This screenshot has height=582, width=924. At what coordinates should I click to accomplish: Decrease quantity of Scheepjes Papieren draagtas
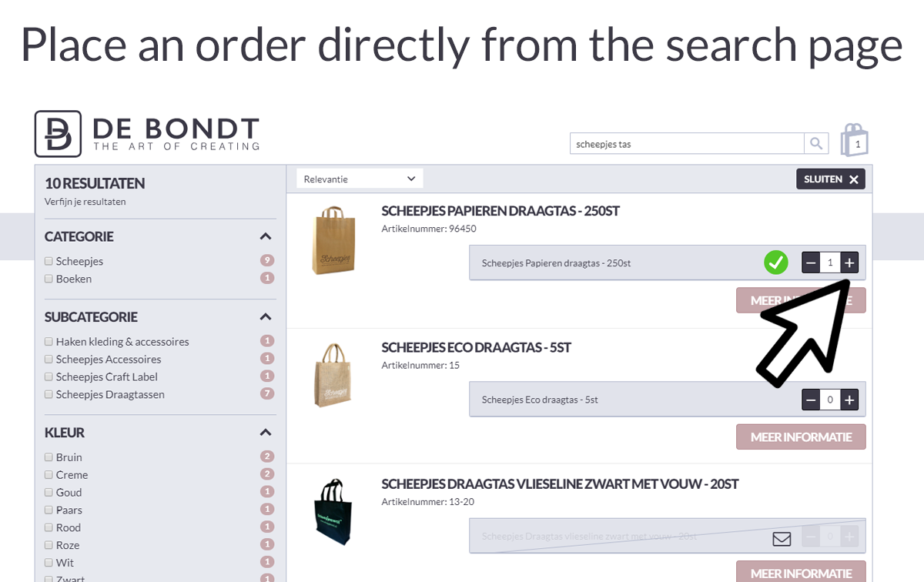click(811, 263)
